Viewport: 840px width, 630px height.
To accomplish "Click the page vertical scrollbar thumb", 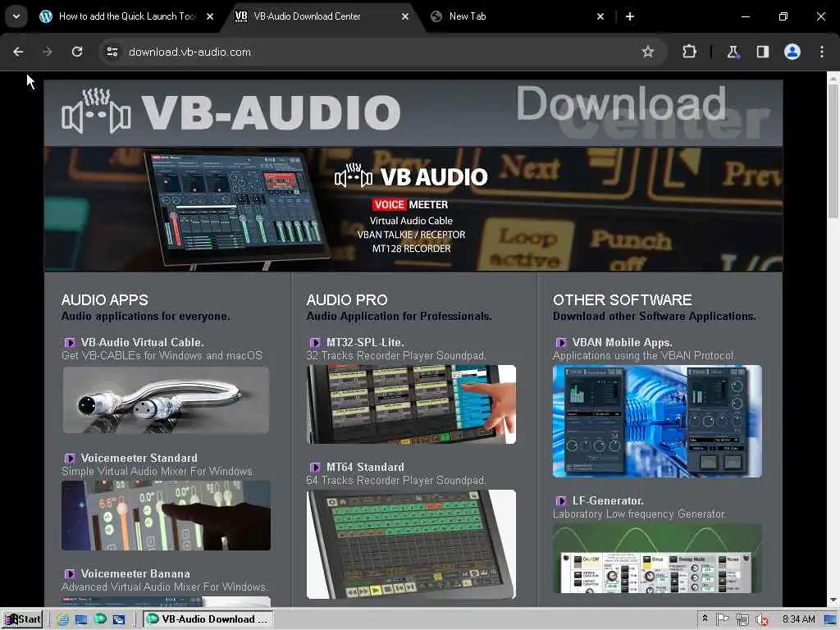I will pos(833,151).
